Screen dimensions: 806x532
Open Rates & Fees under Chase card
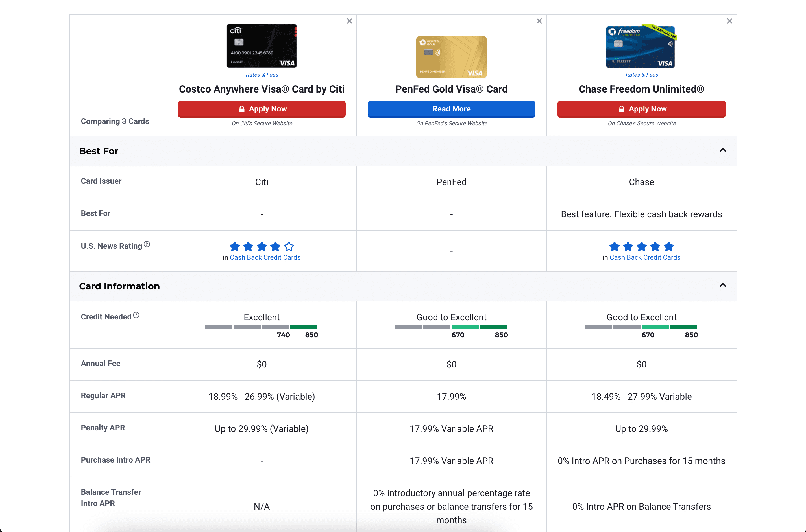click(x=641, y=75)
